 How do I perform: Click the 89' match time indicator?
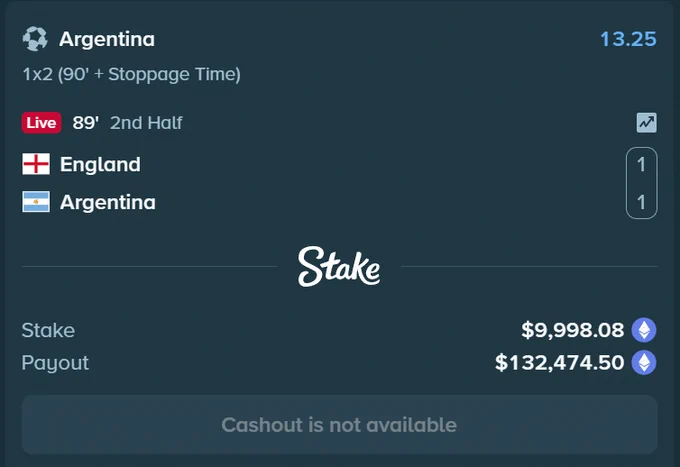pos(85,123)
